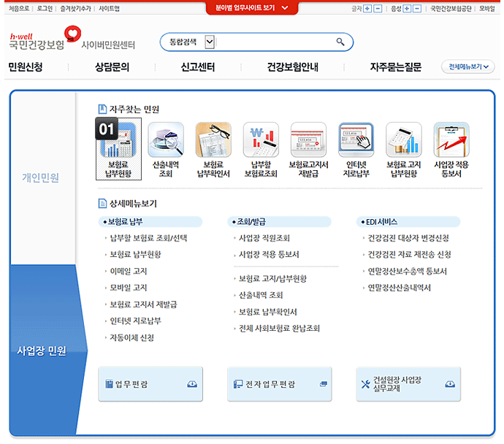Click the download icon on 건설현장 사업장 실무교재
This screenshot has height=444, width=504.
450,384
